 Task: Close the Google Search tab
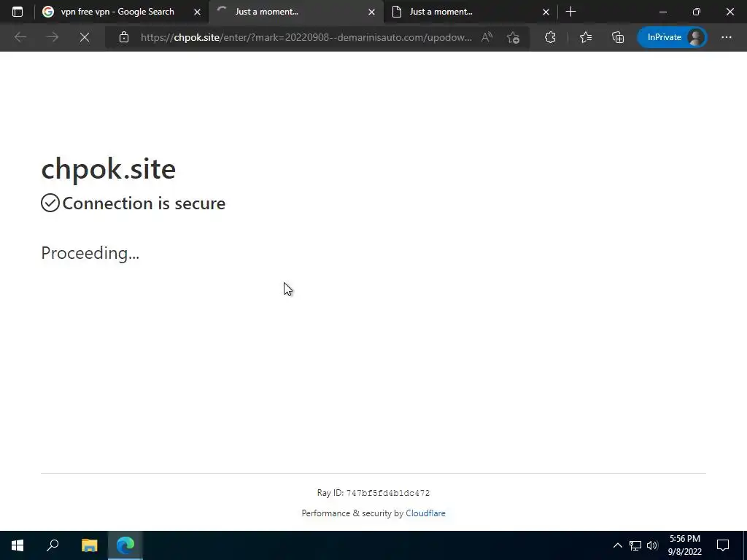[x=197, y=12]
